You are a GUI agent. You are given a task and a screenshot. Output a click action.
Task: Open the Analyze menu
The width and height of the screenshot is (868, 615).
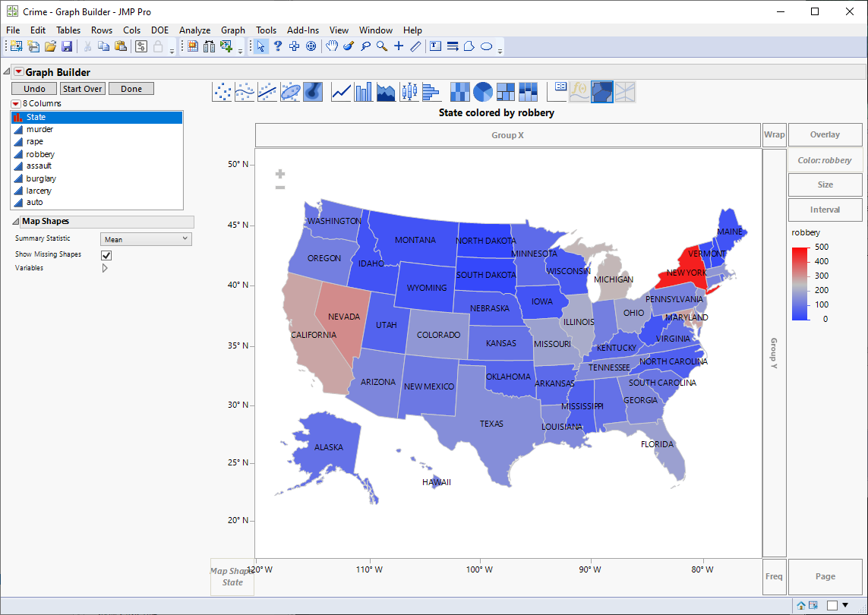194,30
